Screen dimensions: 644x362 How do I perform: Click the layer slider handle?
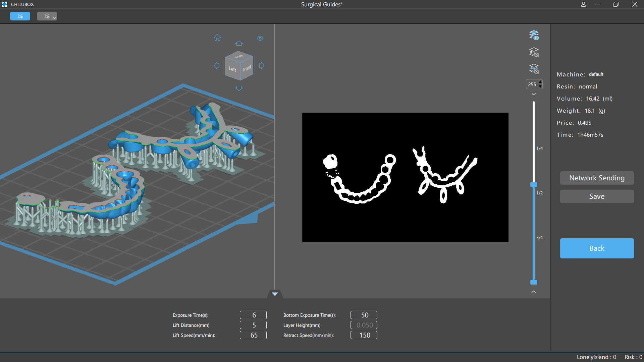(x=534, y=185)
